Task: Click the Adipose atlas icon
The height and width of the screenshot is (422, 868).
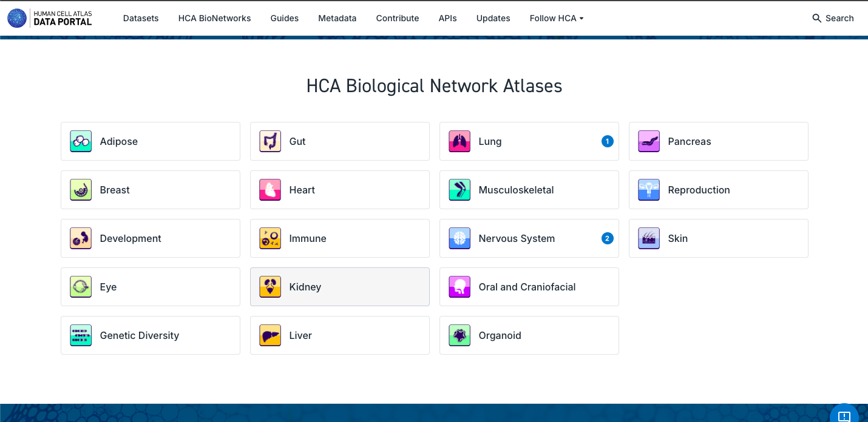Action: pyautogui.click(x=81, y=141)
